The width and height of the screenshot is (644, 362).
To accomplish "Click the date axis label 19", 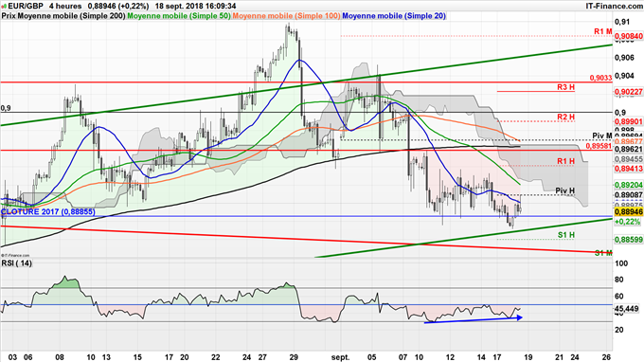I will tap(528, 357).
